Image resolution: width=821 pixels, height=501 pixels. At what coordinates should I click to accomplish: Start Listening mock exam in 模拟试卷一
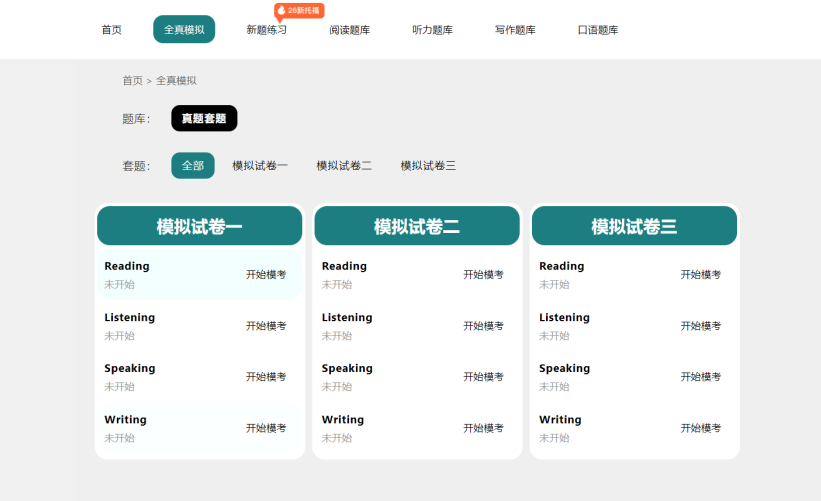[266, 326]
